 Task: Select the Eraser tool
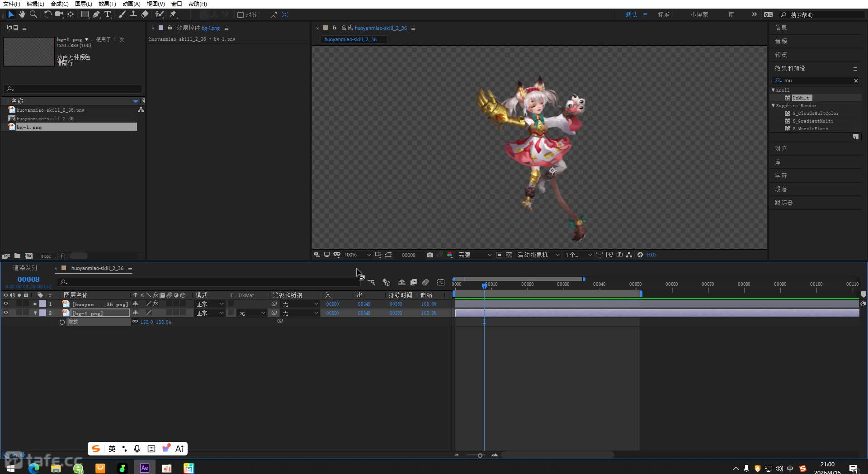145,14
